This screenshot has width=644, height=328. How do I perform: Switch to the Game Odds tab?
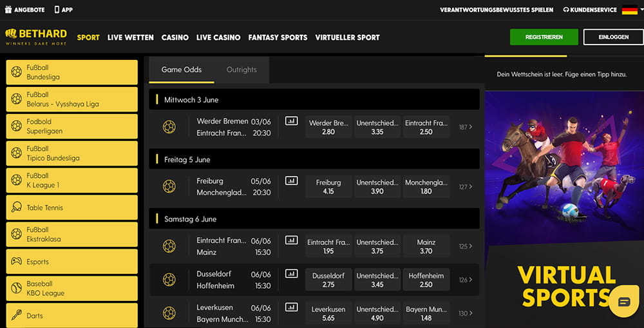click(x=182, y=70)
